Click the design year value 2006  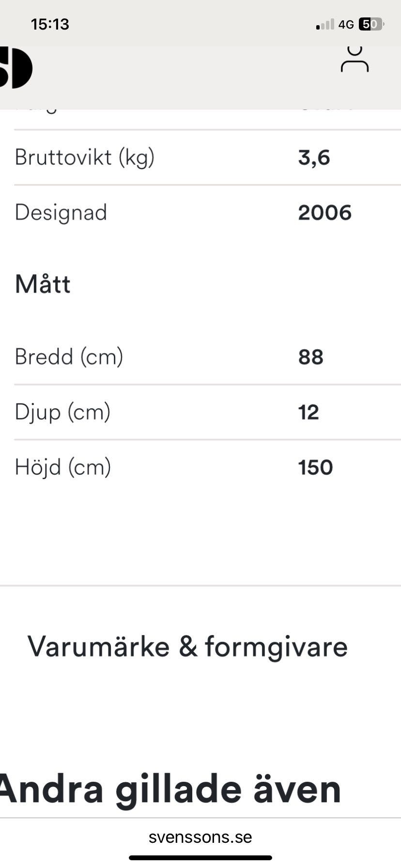point(324,213)
